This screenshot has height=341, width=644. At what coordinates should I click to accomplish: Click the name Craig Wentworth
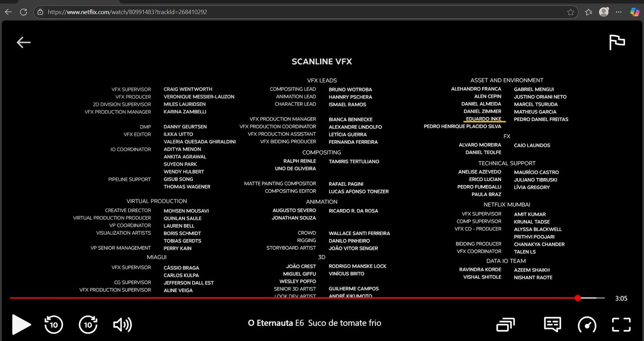click(188, 89)
